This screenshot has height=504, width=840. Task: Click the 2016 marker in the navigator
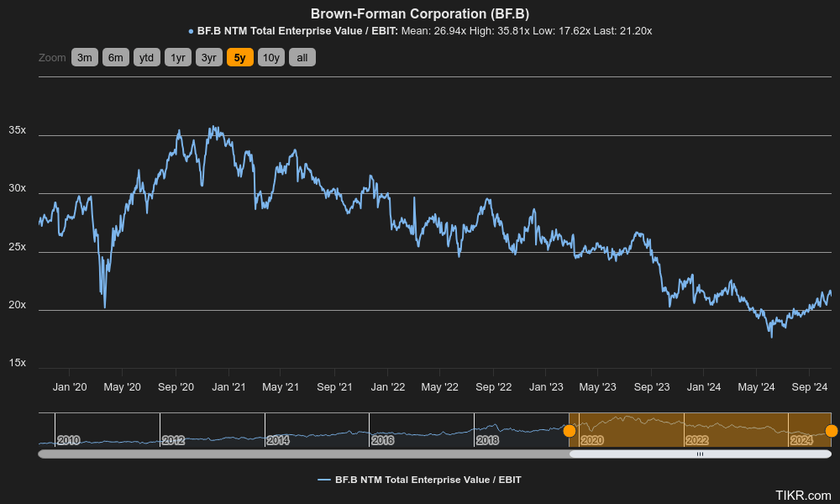coord(382,440)
